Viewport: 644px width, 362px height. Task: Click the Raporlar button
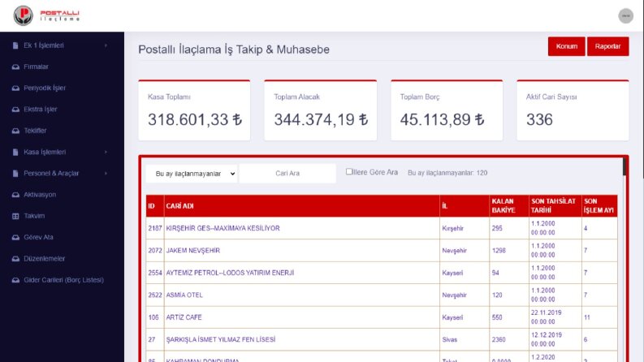pyautogui.click(x=607, y=46)
